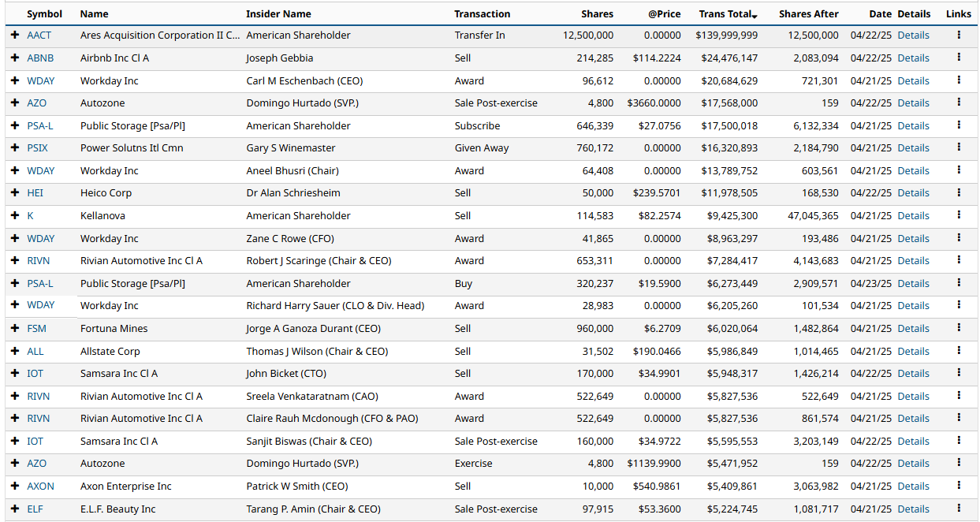Sort table by Shares After column
The width and height of the screenshot is (980, 522).
click(809, 13)
